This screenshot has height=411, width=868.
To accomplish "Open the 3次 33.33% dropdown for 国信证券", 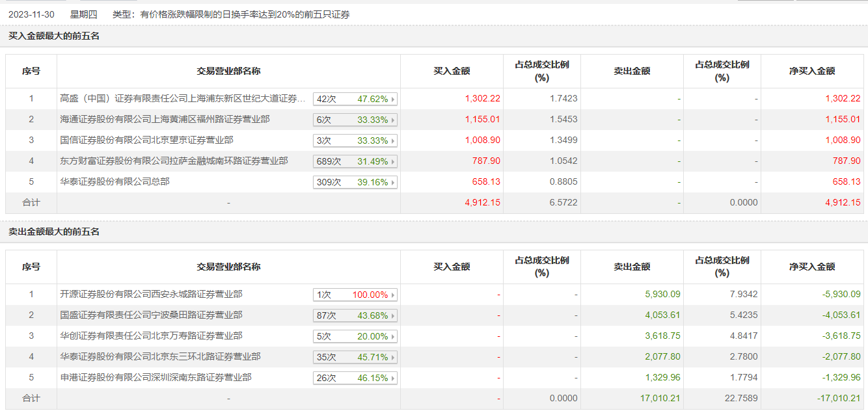I will tap(355, 140).
